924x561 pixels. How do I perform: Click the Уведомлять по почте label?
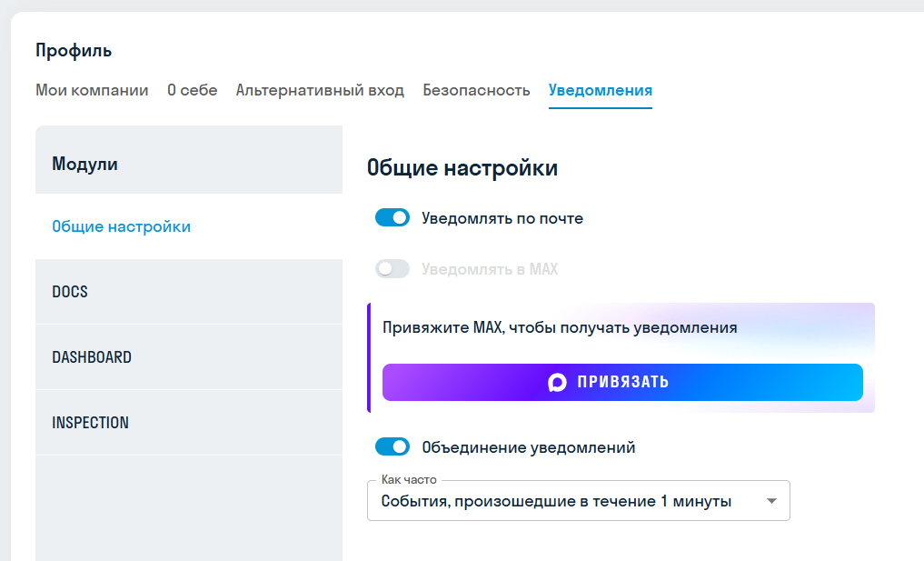(502, 218)
